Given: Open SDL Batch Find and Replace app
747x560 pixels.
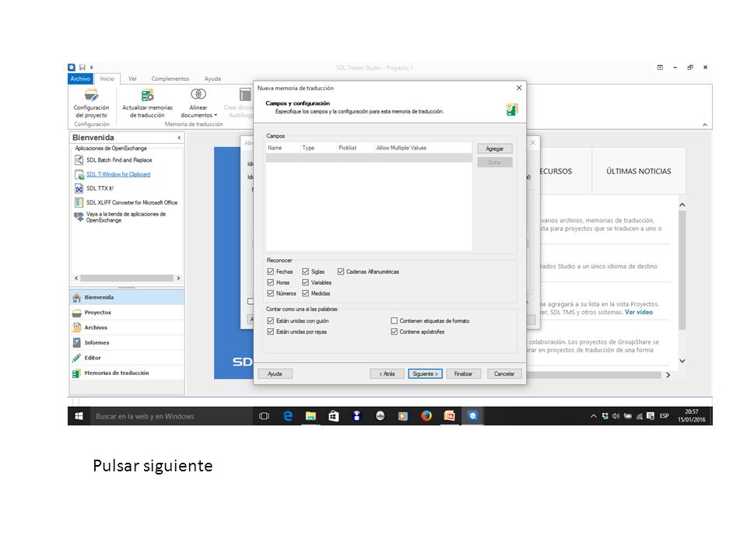Looking at the screenshot, I should (x=114, y=160).
